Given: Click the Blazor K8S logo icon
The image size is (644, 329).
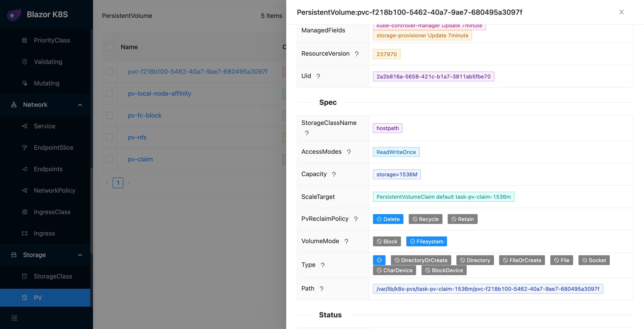Looking at the screenshot, I should tap(14, 15).
